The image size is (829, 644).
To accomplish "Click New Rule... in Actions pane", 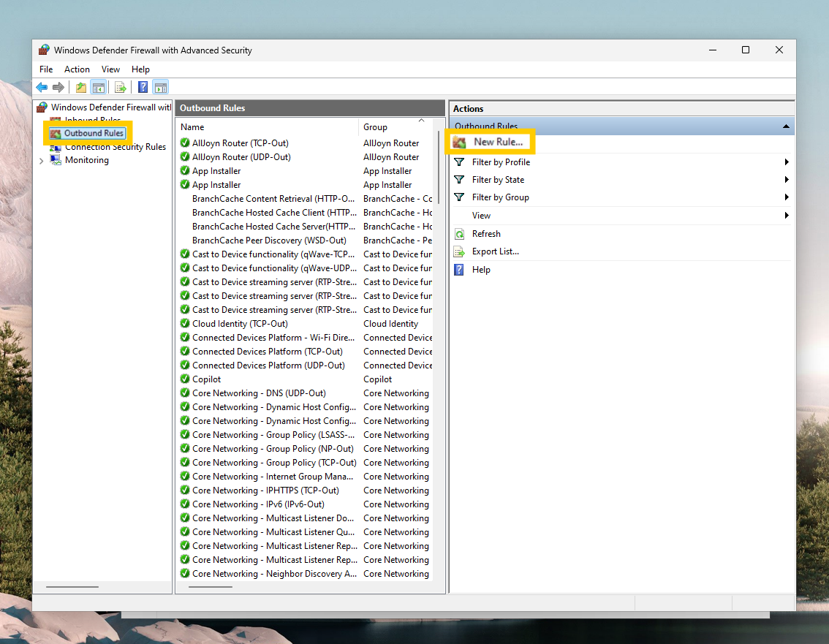I will (498, 142).
